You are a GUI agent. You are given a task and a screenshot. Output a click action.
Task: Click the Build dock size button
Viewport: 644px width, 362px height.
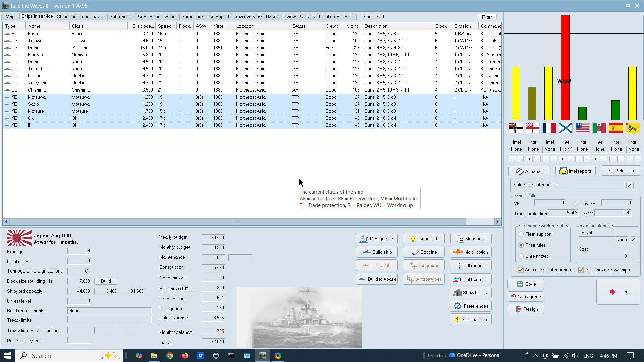[106, 281]
